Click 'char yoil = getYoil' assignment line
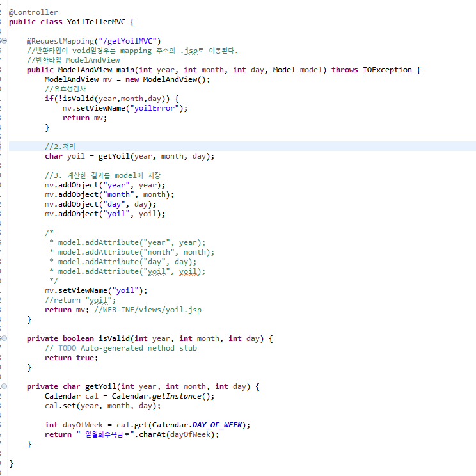Image resolution: width=476 pixels, height=476 pixels. [x=130, y=156]
